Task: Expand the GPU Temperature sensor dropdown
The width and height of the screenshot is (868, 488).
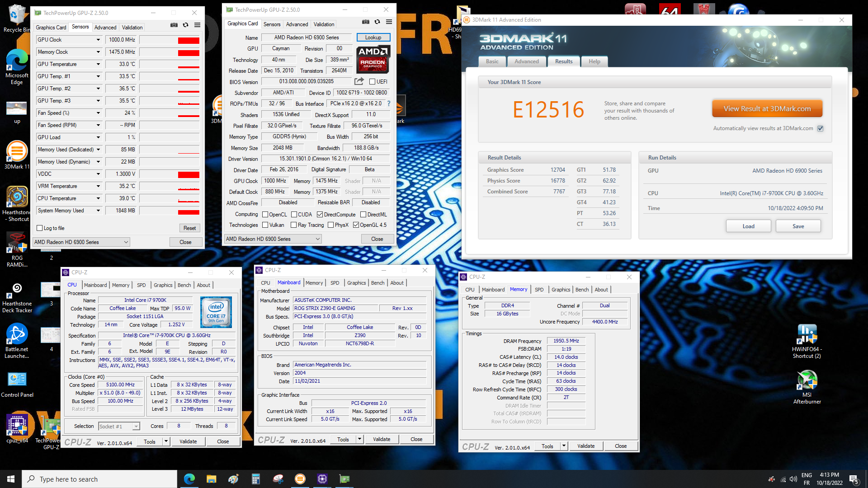Action: (x=98, y=64)
